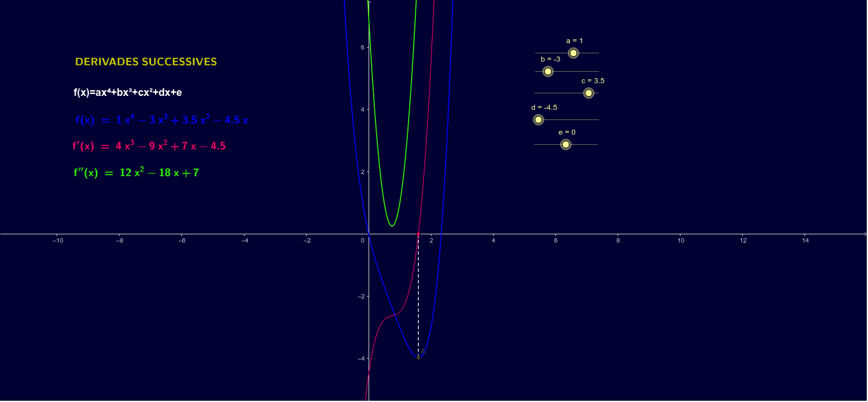
Task: Click the x-axis label -10
Action: pyautogui.click(x=57, y=240)
